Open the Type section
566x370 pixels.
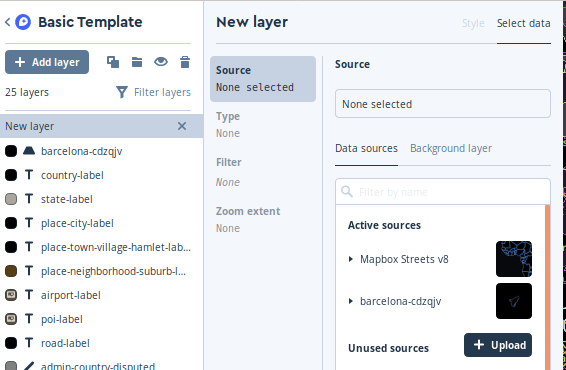[x=263, y=125]
